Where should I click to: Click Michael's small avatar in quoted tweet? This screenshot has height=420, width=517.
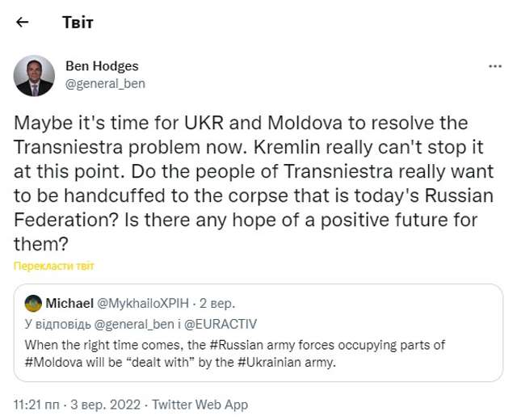(x=34, y=304)
